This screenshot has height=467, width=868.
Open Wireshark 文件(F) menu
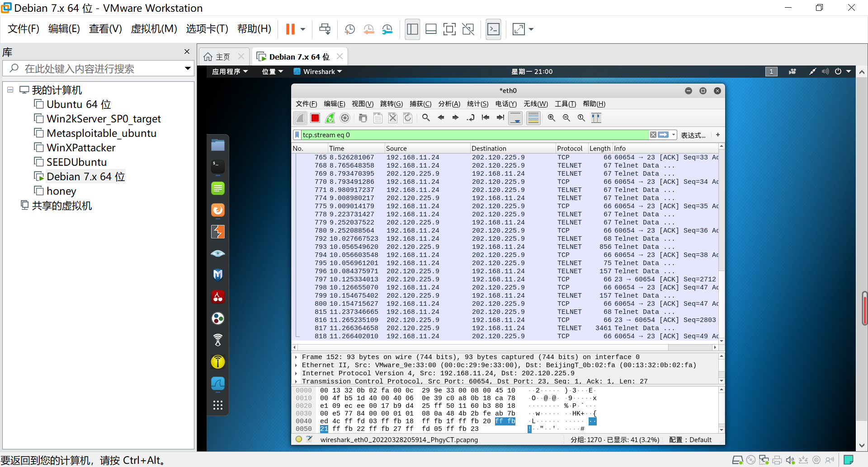click(307, 104)
